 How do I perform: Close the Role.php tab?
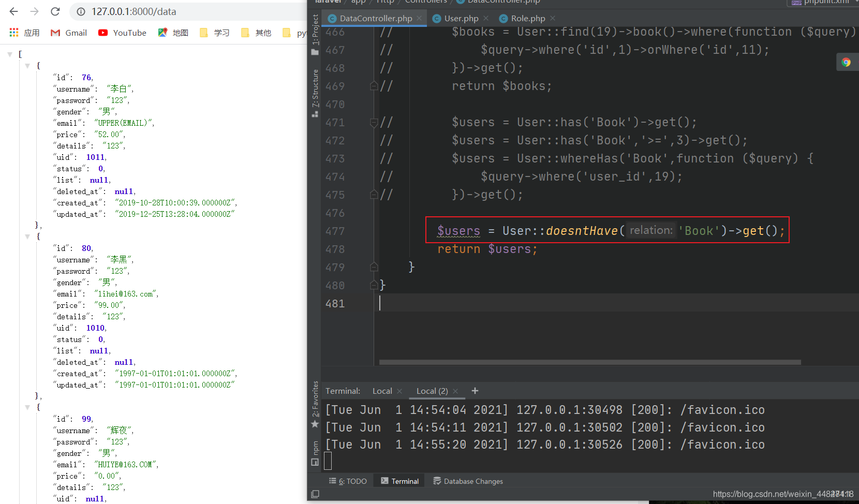click(553, 18)
